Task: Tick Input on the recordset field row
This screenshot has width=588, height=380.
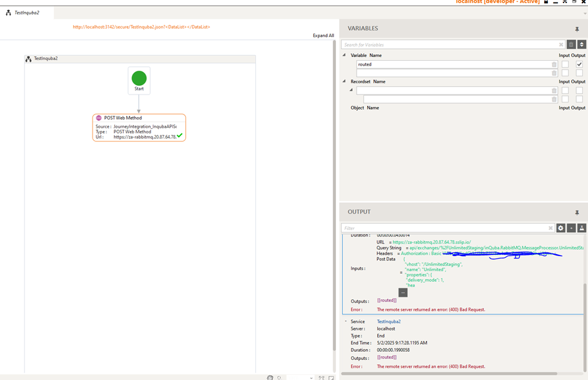Action: coord(565,99)
